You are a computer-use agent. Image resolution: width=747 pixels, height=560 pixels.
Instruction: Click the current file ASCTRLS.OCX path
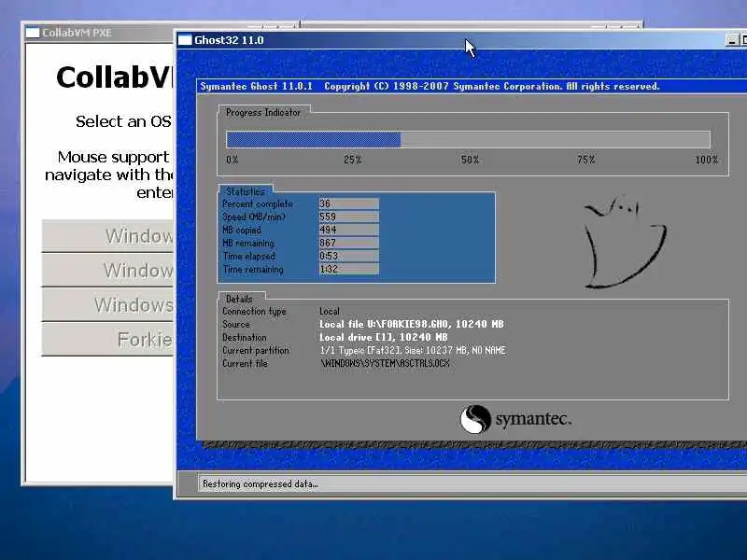[x=385, y=363]
